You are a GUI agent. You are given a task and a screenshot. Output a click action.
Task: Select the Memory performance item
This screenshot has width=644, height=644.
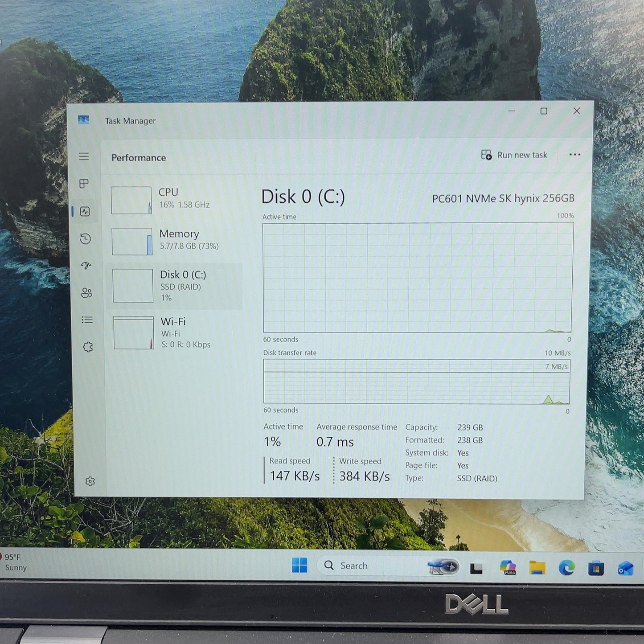tap(176, 241)
